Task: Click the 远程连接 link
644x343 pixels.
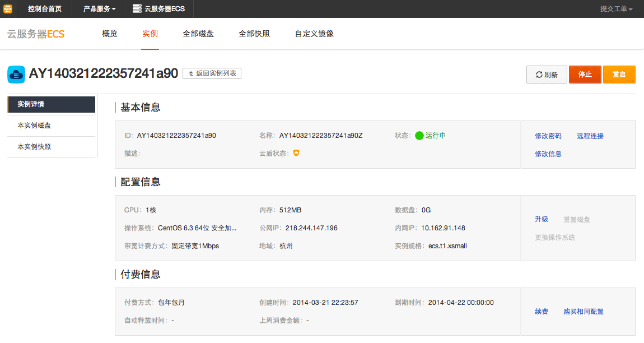Action: pos(590,136)
